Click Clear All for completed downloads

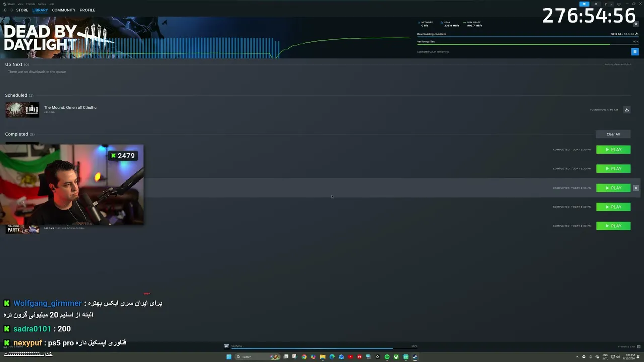(613, 134)
